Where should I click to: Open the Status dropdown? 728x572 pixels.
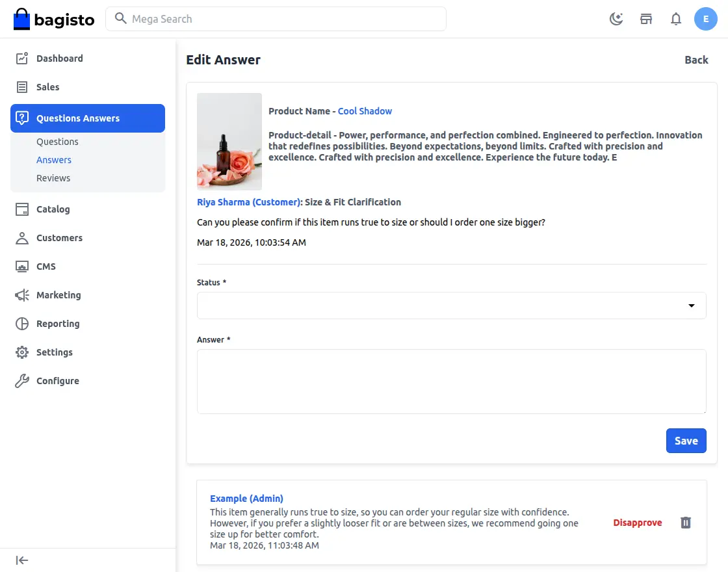tap(451, 305)
